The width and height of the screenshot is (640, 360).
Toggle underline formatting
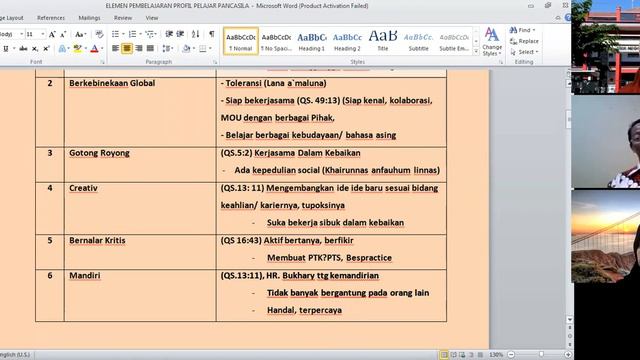(6, 49)
